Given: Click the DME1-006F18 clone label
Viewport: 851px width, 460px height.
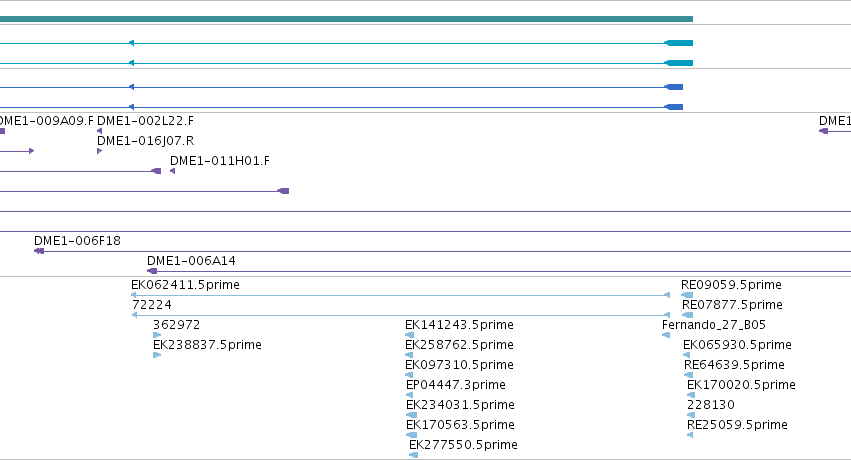Looking at the screenshot, I should click(77, 240).
